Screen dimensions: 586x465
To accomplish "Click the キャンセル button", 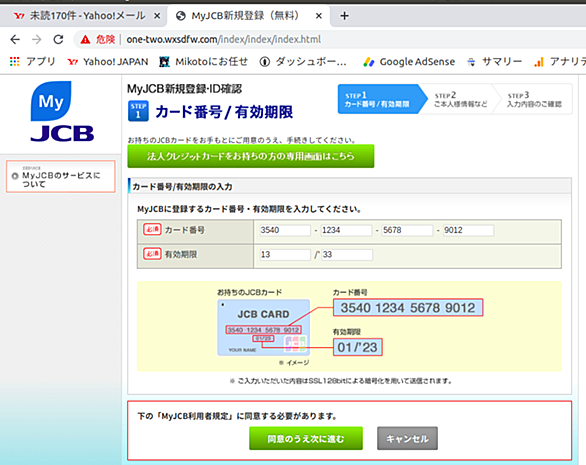I will click(407, 438).
